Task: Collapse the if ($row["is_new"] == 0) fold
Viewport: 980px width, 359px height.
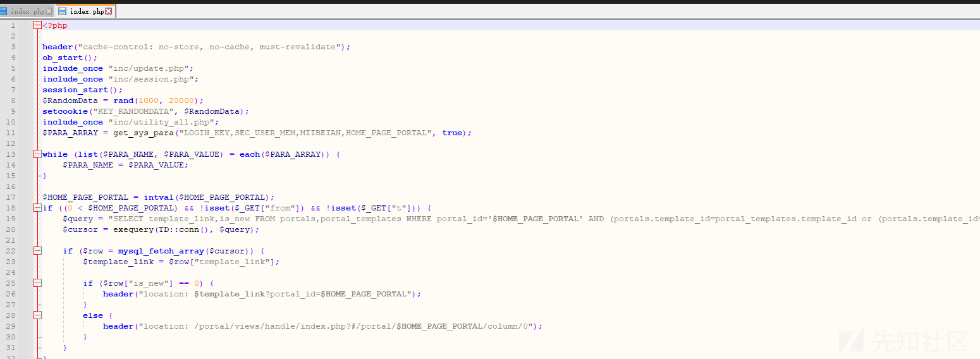Action: coord(37,283)
